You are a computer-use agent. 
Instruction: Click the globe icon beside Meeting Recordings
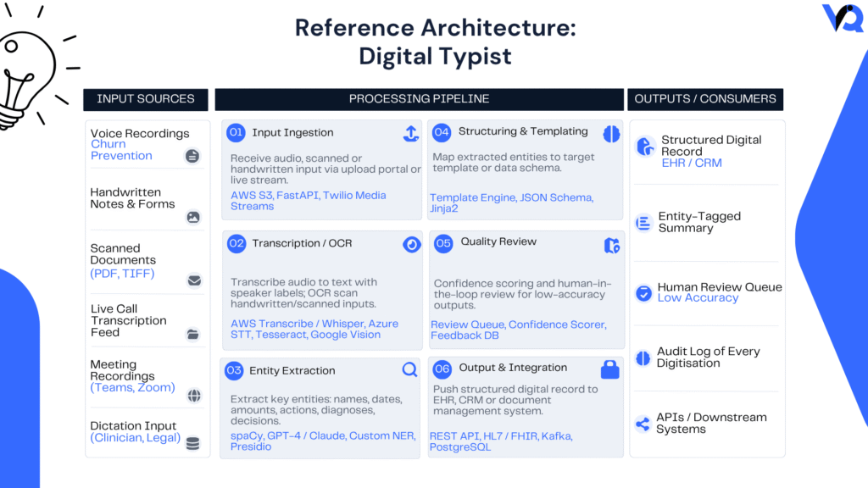point(194,396)
